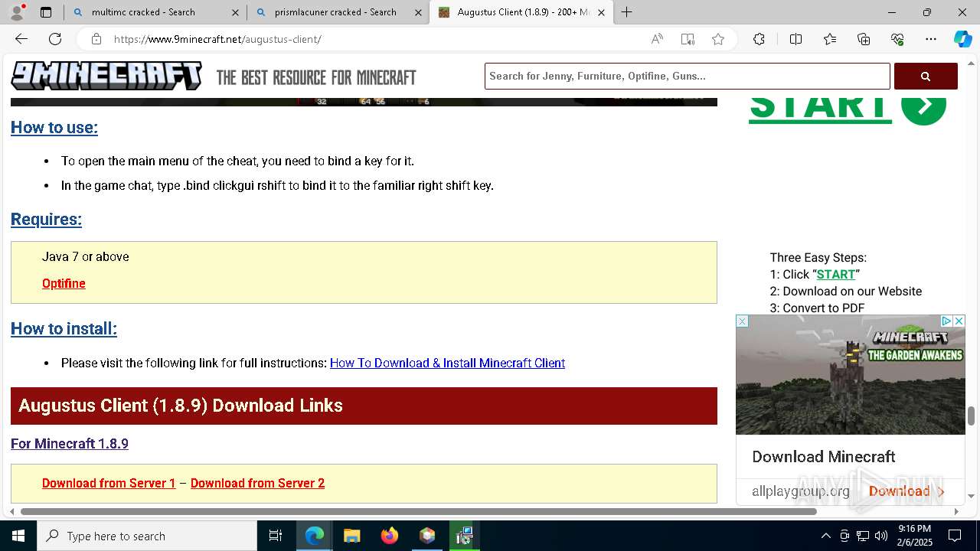Close the 'prismlacuner cracked' tab
Image resolution: width=980 pixels, height=551 pixels.
[x=418, y=12]
